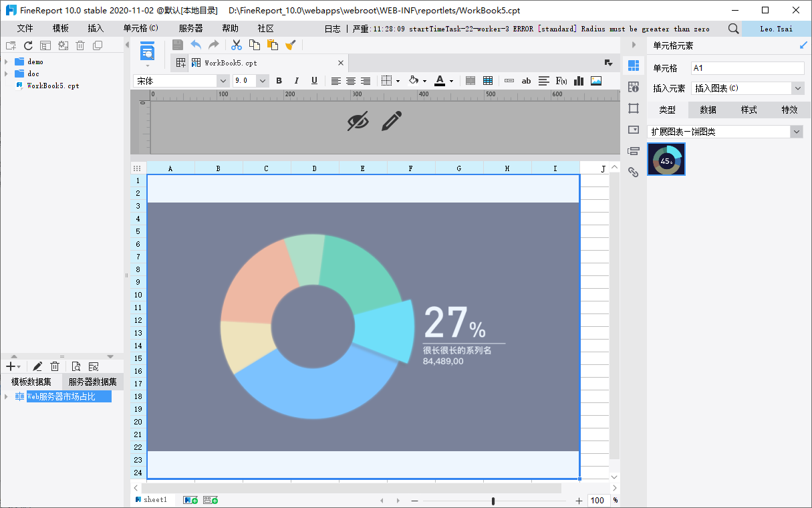Screen dimensions: 812x508
Task: Open the 插入图表 insert element dropdown
Action: (797, 88)
